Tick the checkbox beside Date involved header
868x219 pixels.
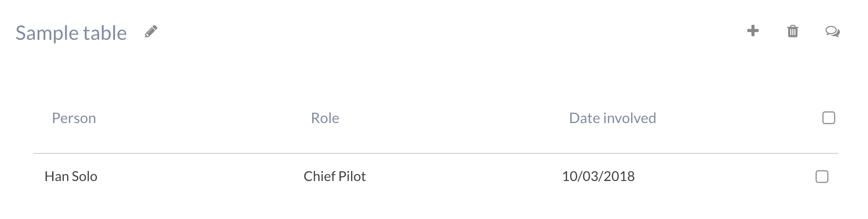point(828,118)
